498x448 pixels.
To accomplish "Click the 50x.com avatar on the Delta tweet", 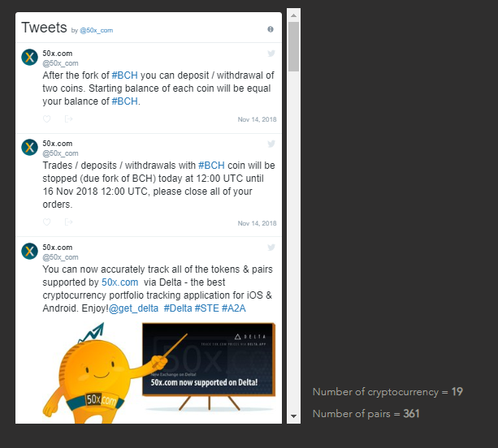I will click(29, 251).
